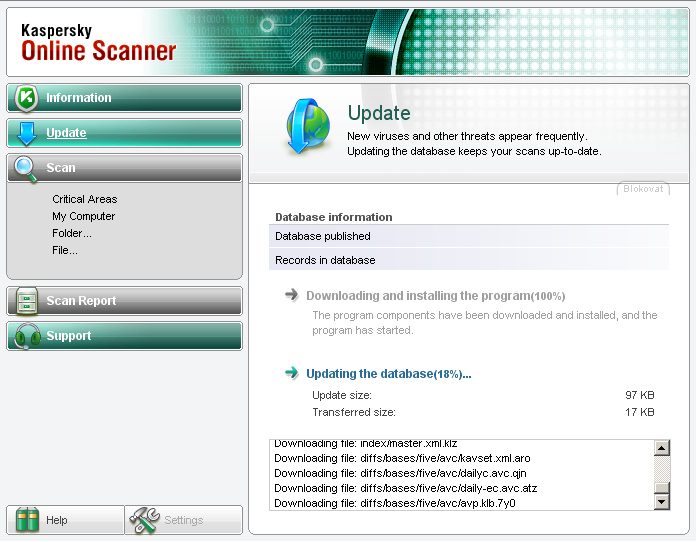Image resolution: width=696 pixels, height=542 pixels.
Task: Select log line daily-ec.avc.atz
Action: [x=406, y=488]
